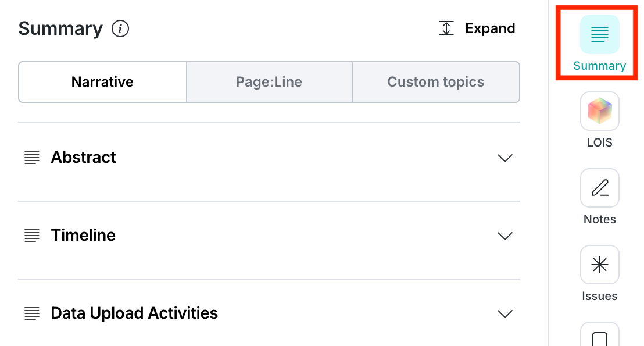Click the Expand arrows icon
The height and width of the screenshot is (346, 644).
pos(446,28)
